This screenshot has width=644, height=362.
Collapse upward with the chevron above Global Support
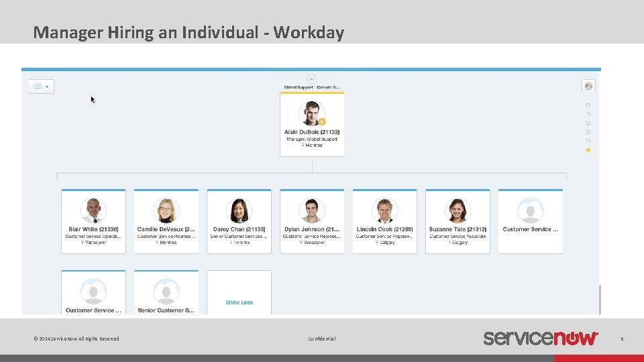pyautogui.click(x=312, y=79)
